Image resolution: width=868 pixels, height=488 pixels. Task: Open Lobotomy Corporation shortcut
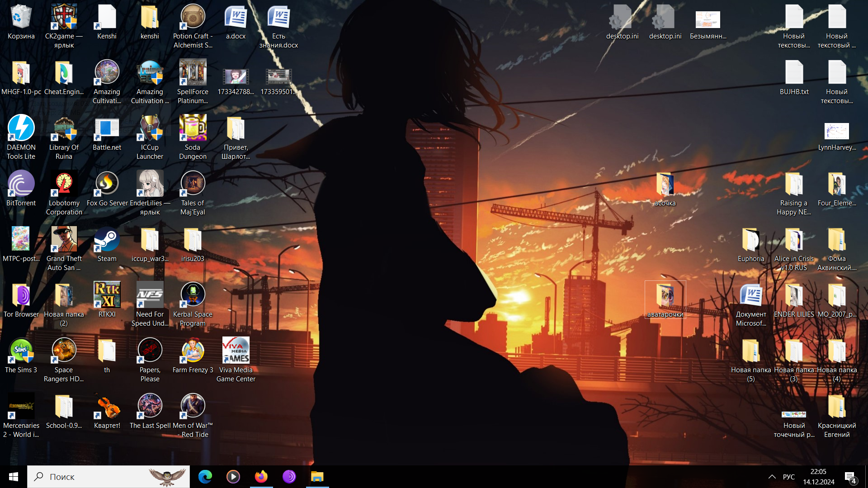click(x=64, y=193)
